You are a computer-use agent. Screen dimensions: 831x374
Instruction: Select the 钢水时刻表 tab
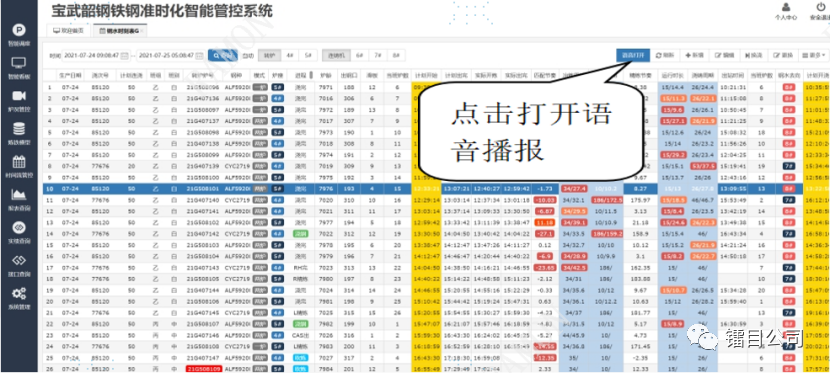tap(120, 31)
